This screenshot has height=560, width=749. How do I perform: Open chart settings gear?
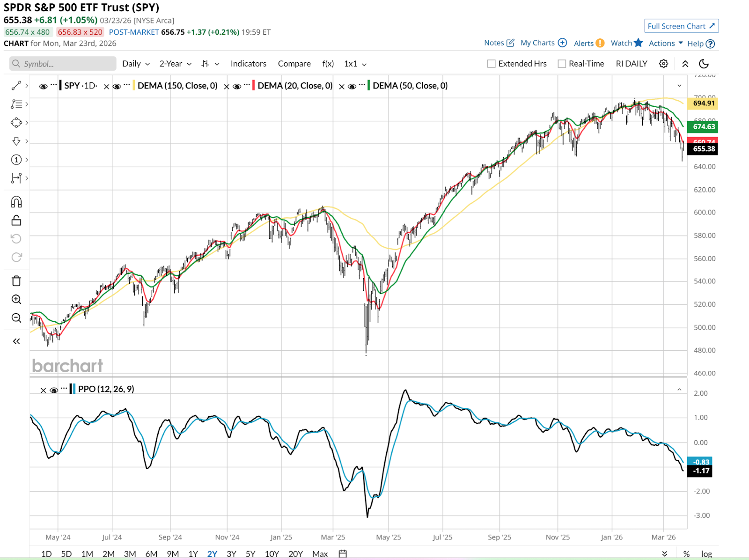pyautogui.click(x=663, y=64)
